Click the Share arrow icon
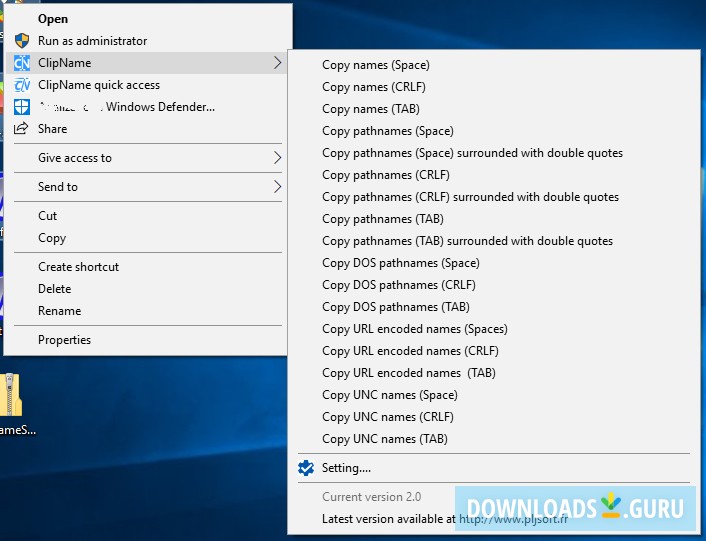706x541 pixels. pos(21,129)
